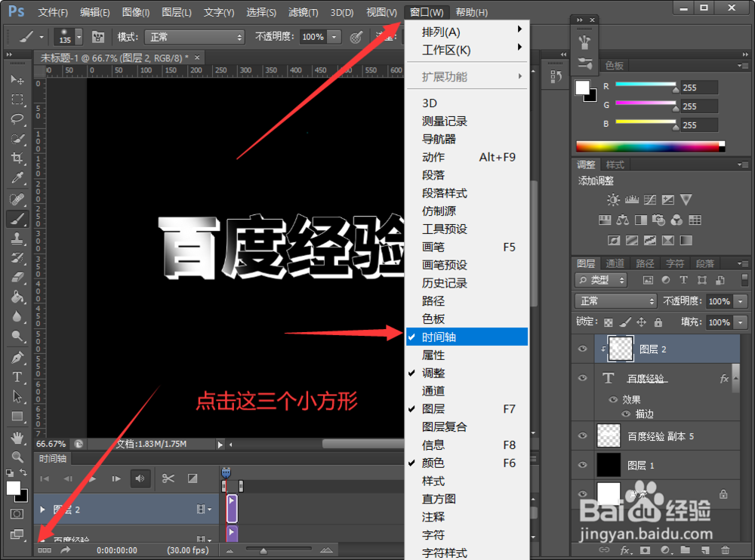Toggle brush panel button in options bar
The height and width of the screenshot is (560, 755).
[98, 37]
